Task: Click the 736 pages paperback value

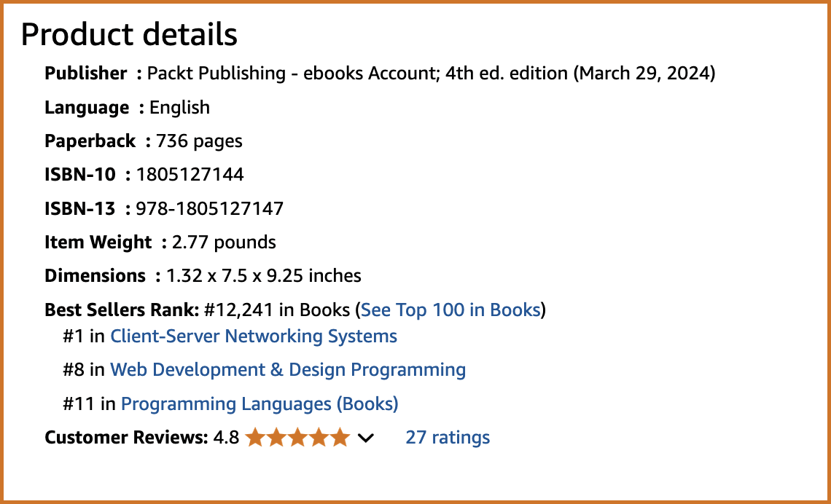Action: tap(199, 141)
